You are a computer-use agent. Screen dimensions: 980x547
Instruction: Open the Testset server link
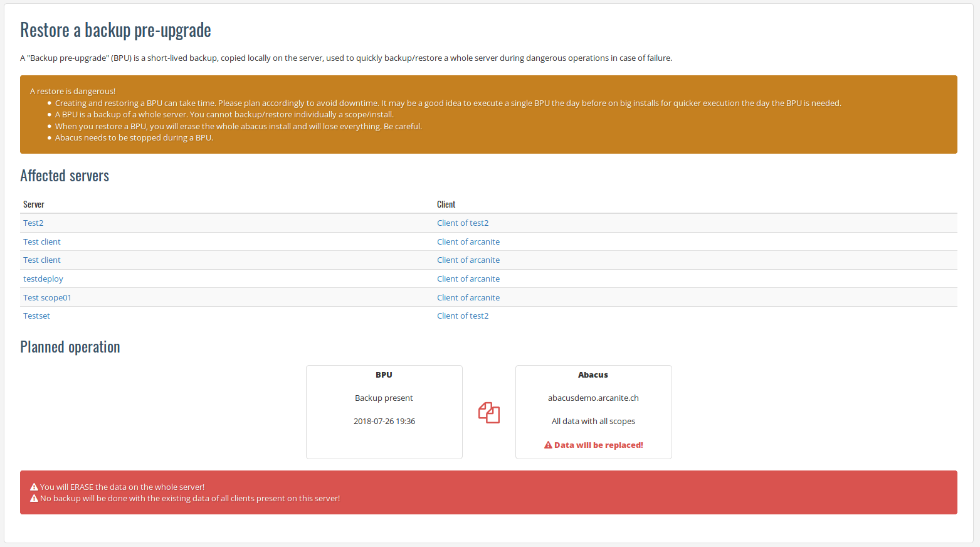click(x=36, y=316)
